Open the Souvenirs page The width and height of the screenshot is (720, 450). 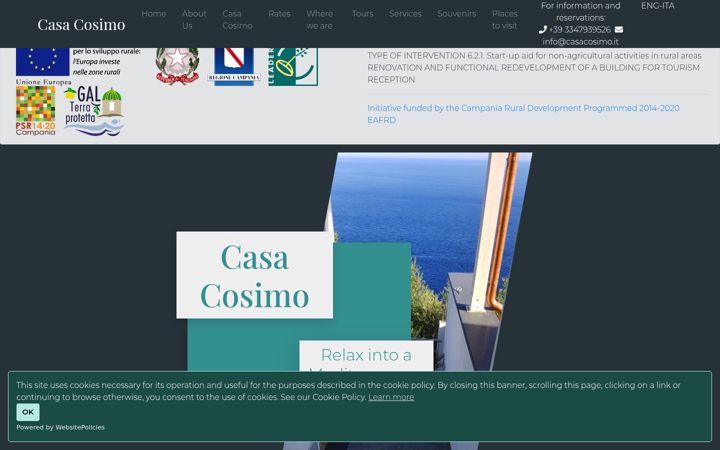click(x=456, y=14)
